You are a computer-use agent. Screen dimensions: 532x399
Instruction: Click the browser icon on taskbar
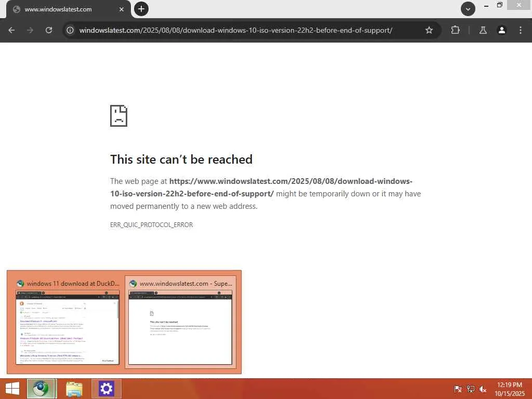(42, 389)
